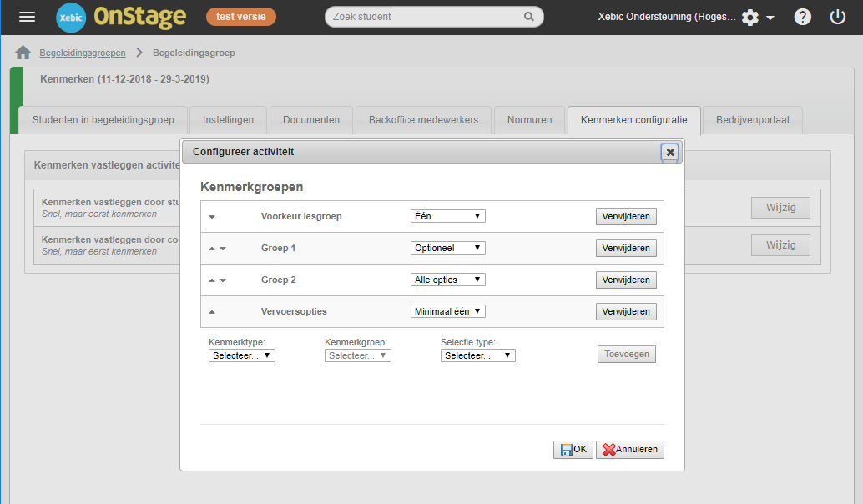The image size is (863, 504).
Task: Open the Backoffice medewerkers tab
Action: pyautogui.click(x=423, y=120)
